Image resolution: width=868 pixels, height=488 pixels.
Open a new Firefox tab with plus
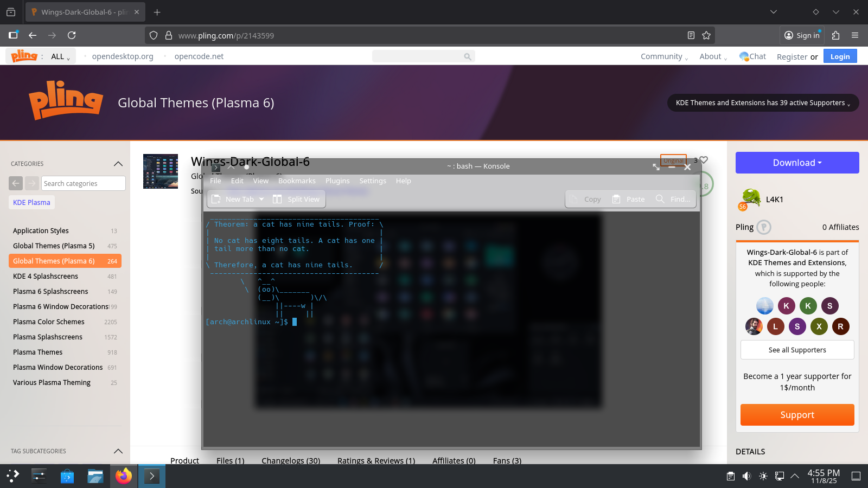click(x=157, y=12)
